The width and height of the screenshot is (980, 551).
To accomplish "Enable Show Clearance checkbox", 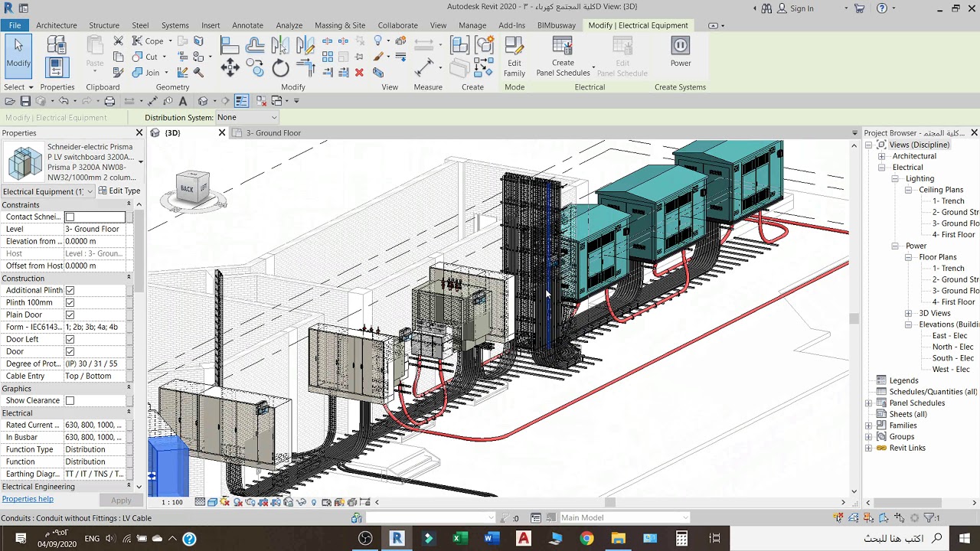I will [70, 401].
